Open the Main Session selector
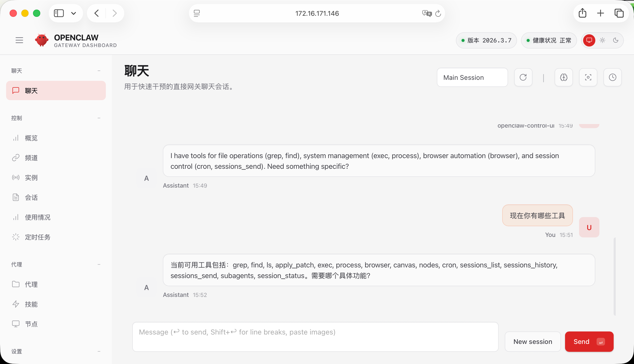Screen dimensions: 634x364 click(472, 77)
